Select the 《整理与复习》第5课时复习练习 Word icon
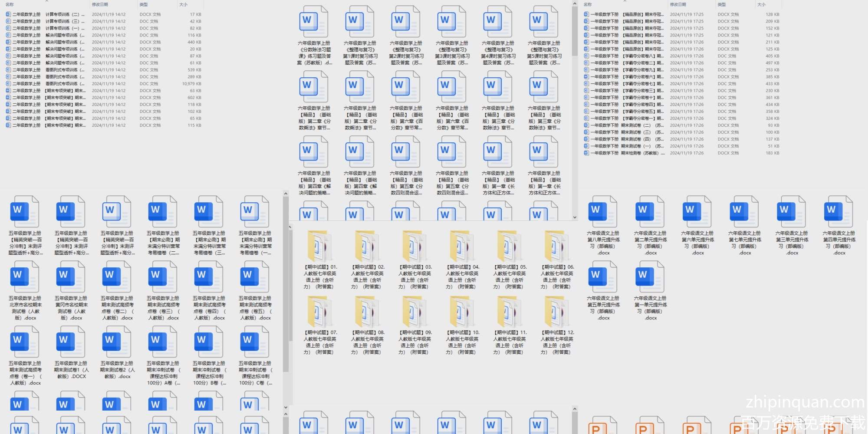This screenshot has width=868, height=434. (x=543, y=22)
